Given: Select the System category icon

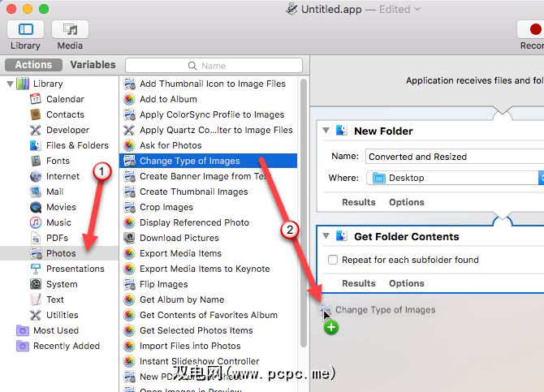Looking at the screenshot, I should pyautogui.click(x=36, y=284).
